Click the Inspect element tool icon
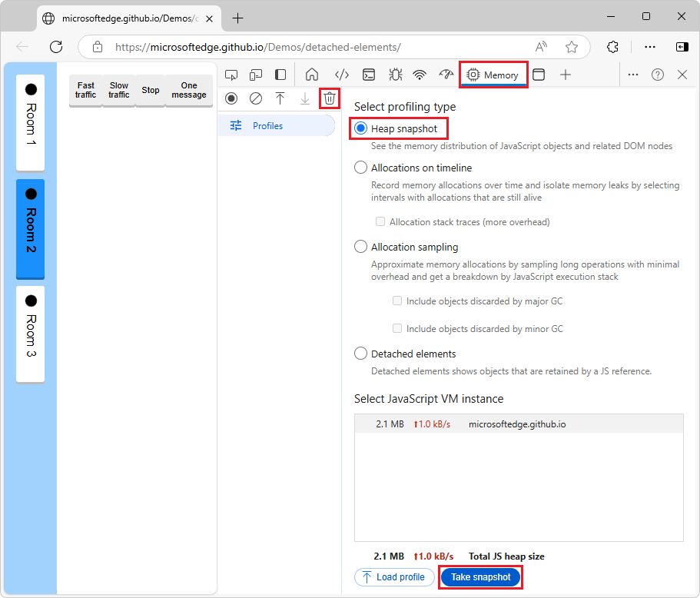The image size is (700, 598). pos(231,75)
